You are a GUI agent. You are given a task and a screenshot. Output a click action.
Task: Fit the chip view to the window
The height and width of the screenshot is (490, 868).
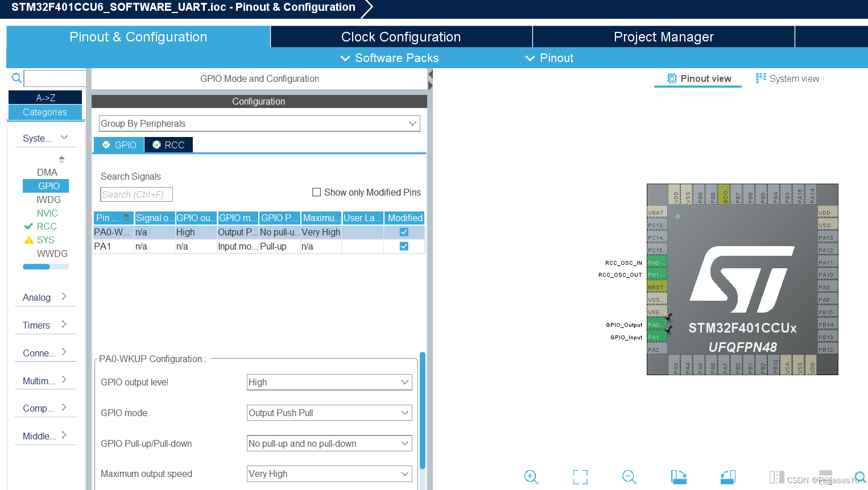coord(580,476)
